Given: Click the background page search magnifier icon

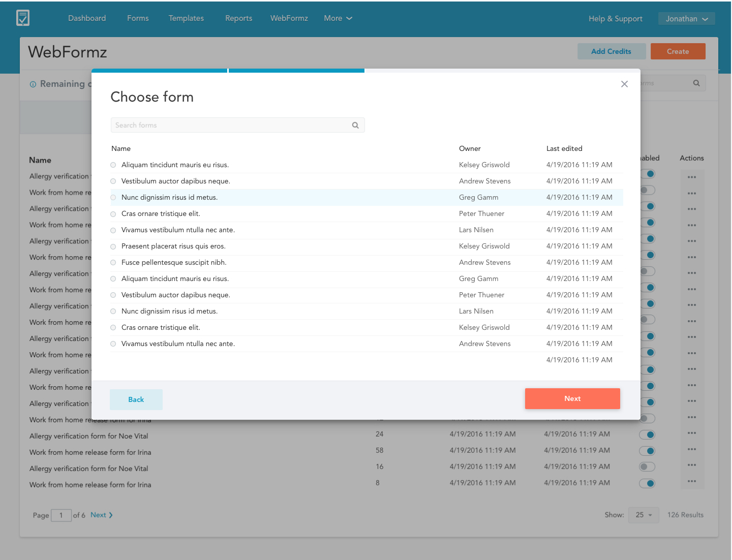Looking at the screenshot, I should click(x=696, y=83).
